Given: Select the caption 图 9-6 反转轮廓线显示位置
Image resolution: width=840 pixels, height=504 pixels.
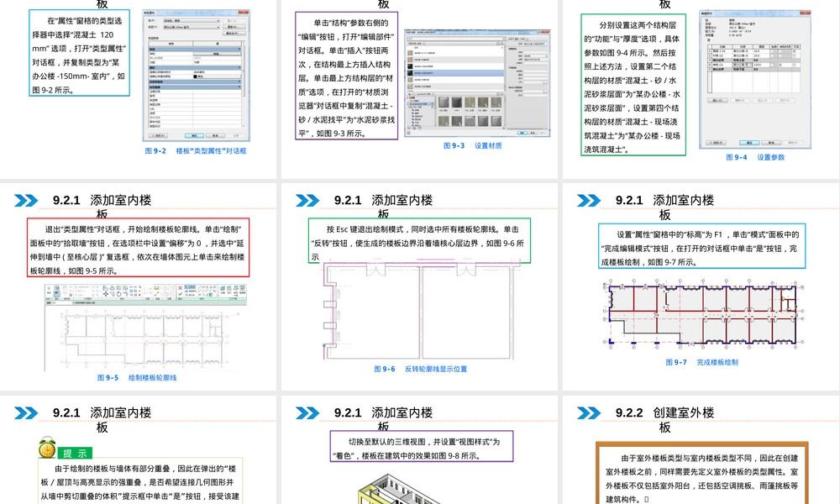Looking at the screenshot, I should 420,369.
